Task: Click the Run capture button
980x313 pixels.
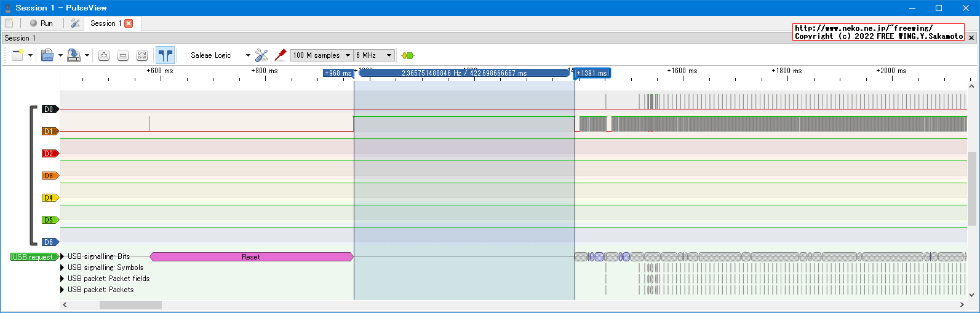Action: pos(41,23)
